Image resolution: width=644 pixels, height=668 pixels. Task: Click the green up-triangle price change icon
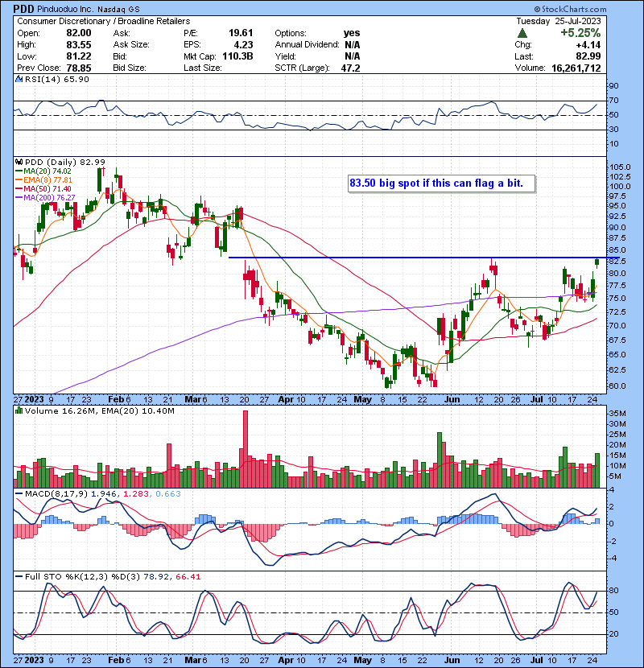pos(522,33)
